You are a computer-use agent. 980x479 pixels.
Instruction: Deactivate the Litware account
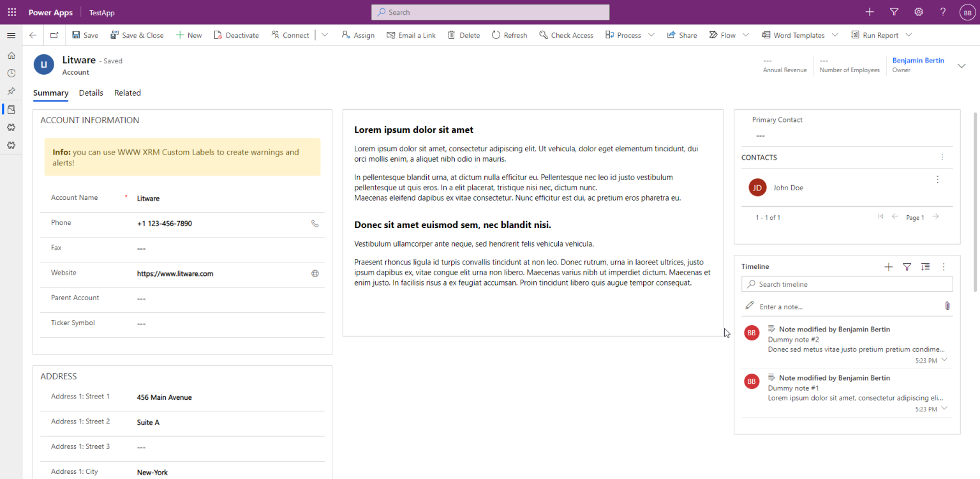[x=236, y=35]
